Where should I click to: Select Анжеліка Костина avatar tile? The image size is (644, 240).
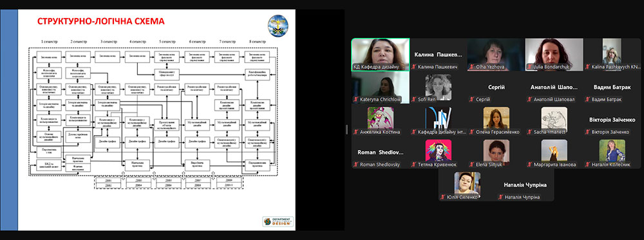(381, 120)
